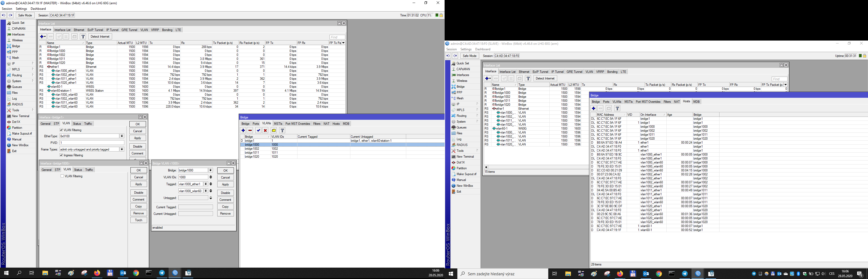868x279 pixels.
Task: Click the Detect Internet button
Action: [x=100, y=37]
